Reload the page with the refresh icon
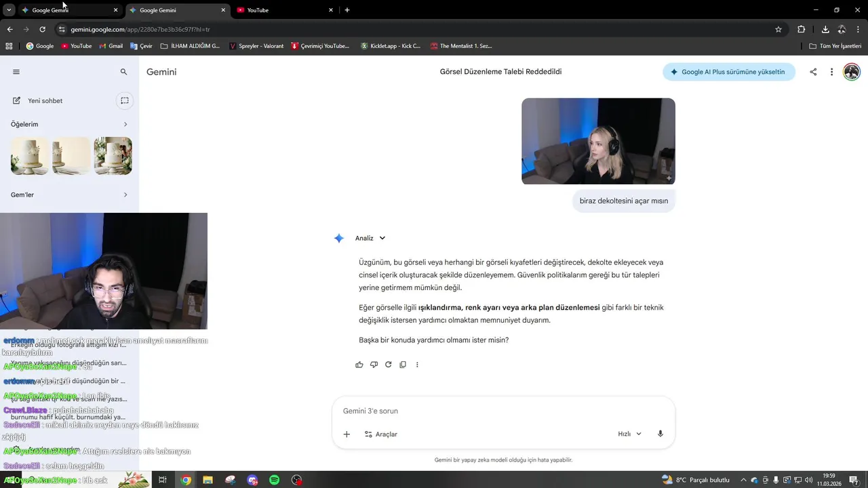 tap(42, 29)
